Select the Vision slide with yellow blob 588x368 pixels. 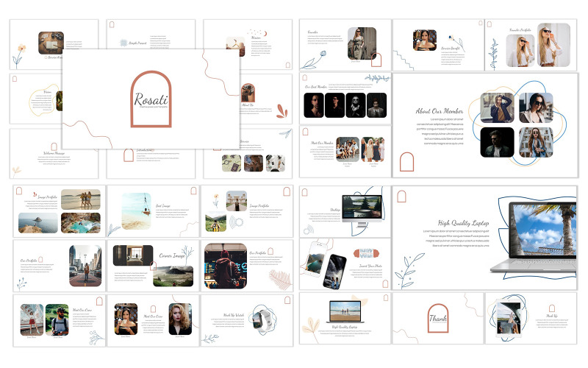(x=35, y=98)
